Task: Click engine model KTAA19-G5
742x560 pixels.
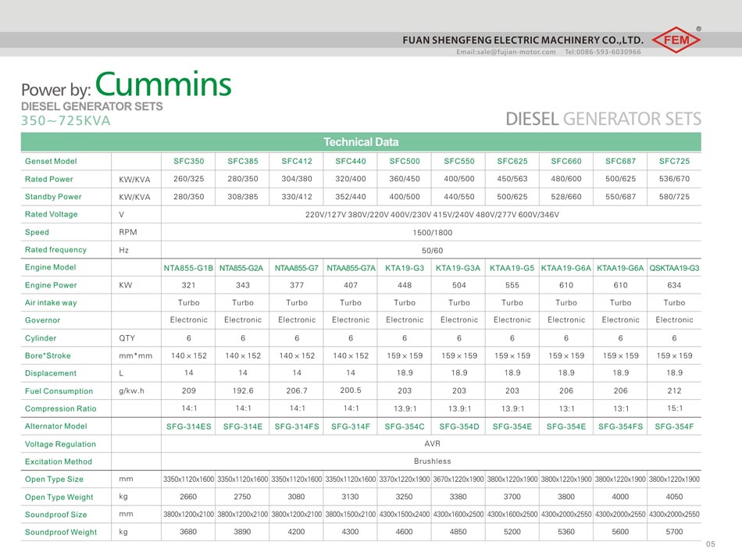Action: pos(512,268)
